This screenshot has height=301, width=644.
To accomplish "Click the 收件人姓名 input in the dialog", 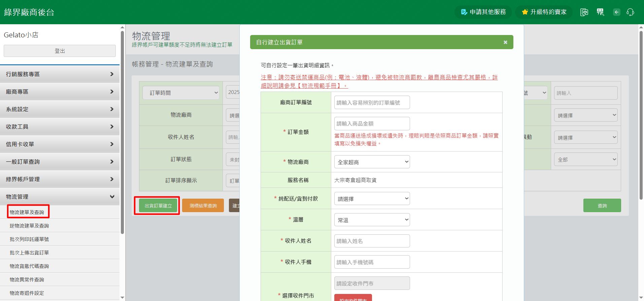I will [372, 241].
